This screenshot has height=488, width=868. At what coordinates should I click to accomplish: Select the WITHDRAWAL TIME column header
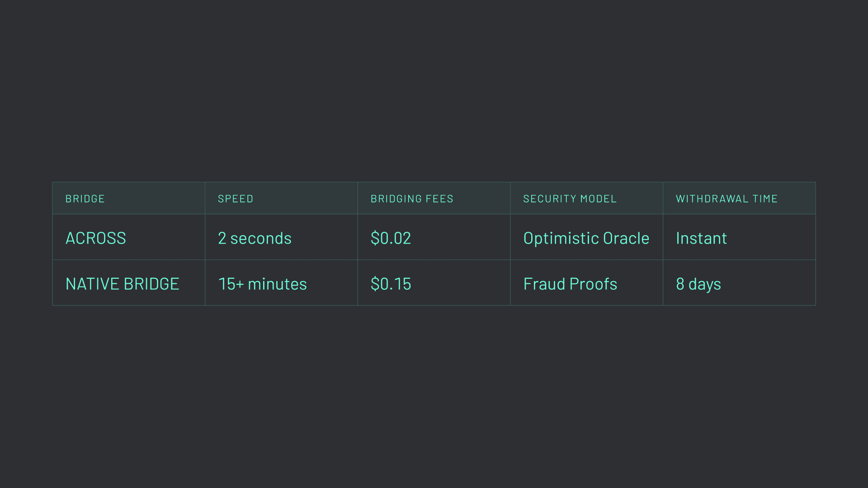click(726, 199)
